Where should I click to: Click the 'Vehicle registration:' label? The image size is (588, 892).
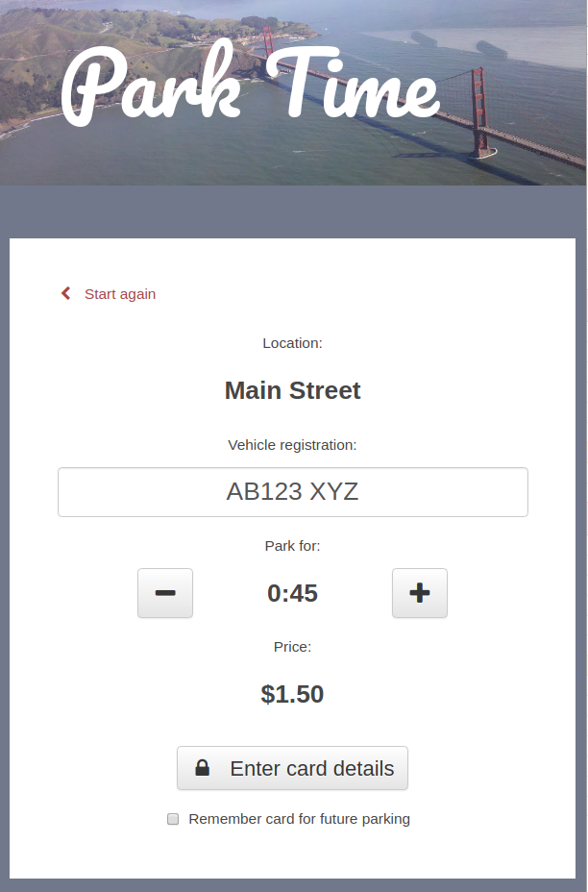point(293,445)
